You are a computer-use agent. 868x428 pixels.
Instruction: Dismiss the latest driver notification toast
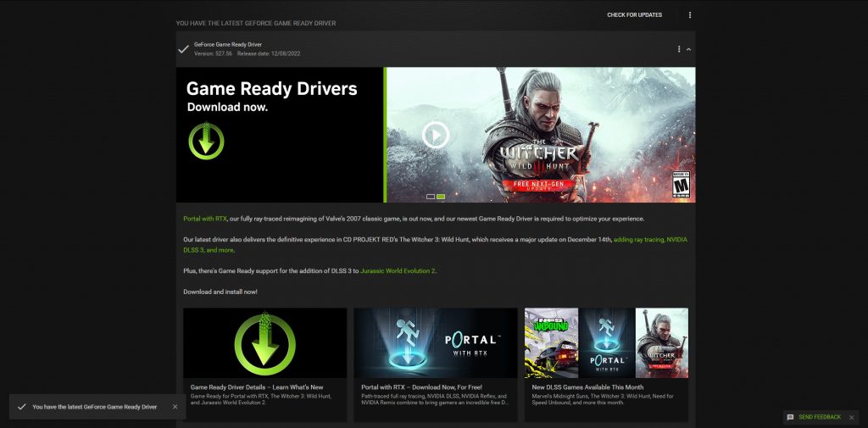point(175,407)
